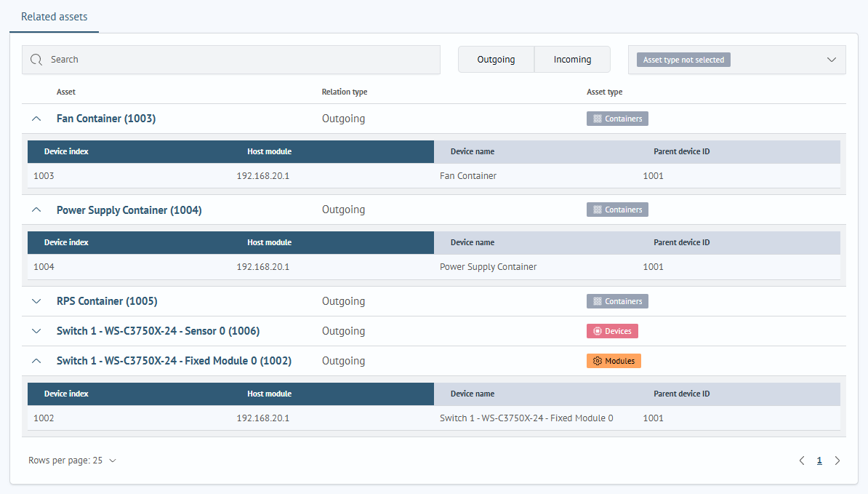This screenshot has height=494, width=868.
Task: Open Power Supply Container (1004) asset link
Action: pos(129,210)
